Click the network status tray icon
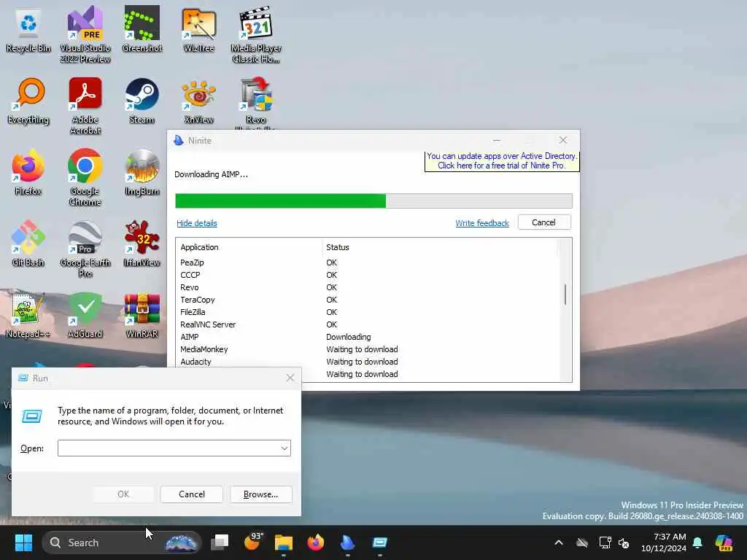 coord(605,542)
